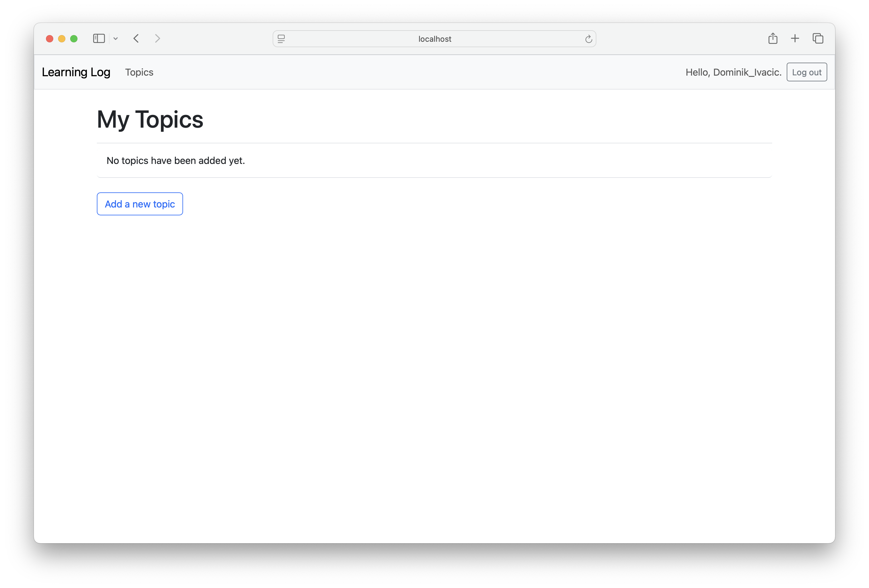Open the Topics page from the navbar
The width and height of the screenshot is (869, 588).
139,72
